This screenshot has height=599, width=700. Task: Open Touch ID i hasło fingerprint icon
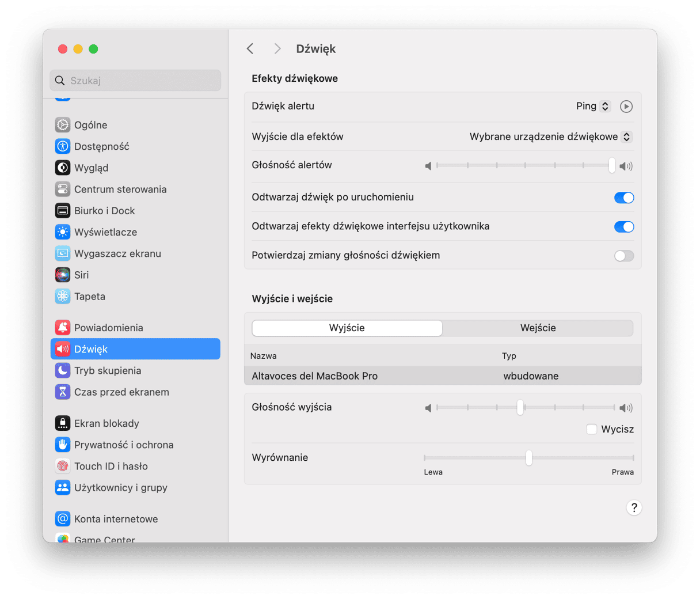tap(63, 466)
